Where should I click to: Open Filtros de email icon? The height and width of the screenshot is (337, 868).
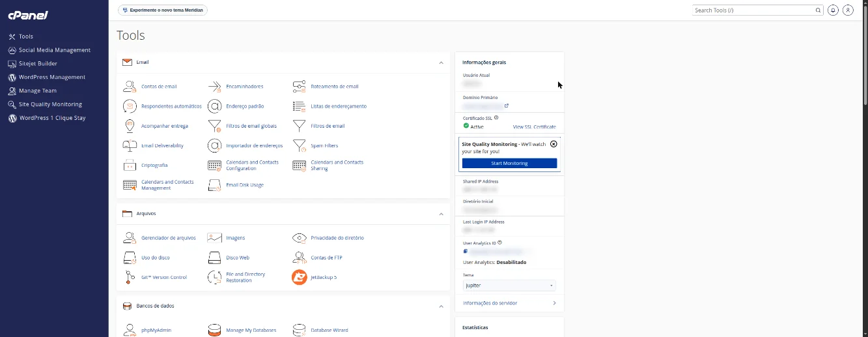point(299,126)
